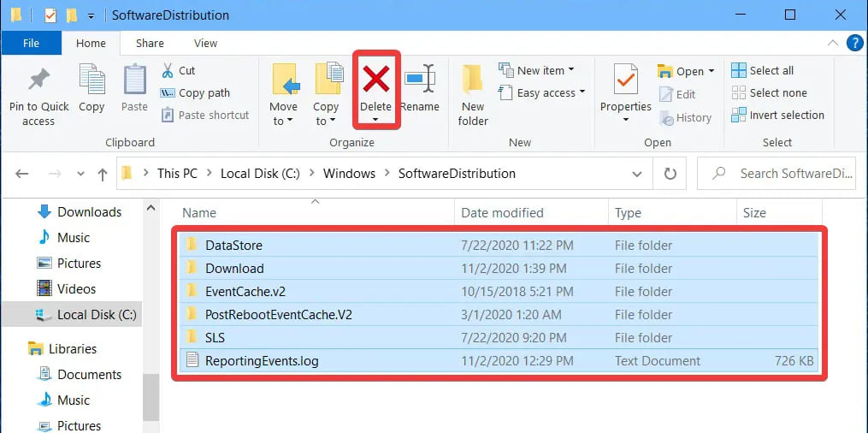Create a New folder
This screenshot has height=433, width=868.
[473, 95]
